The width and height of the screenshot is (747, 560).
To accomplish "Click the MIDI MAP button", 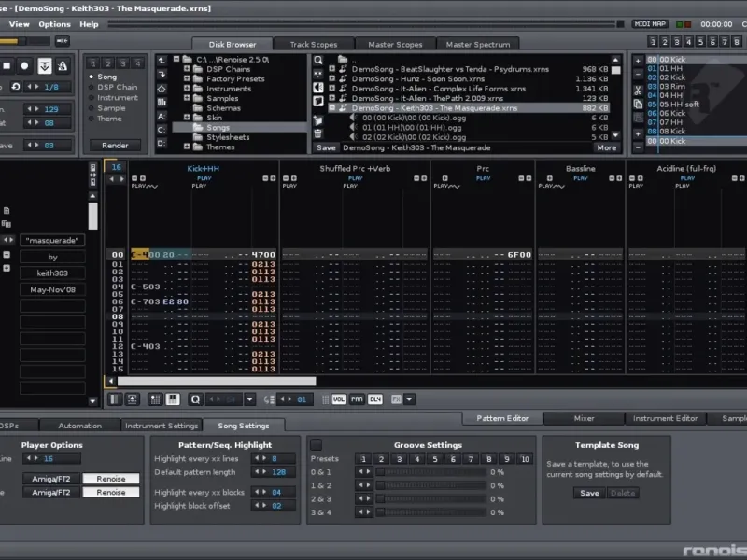I will [650, 24].
